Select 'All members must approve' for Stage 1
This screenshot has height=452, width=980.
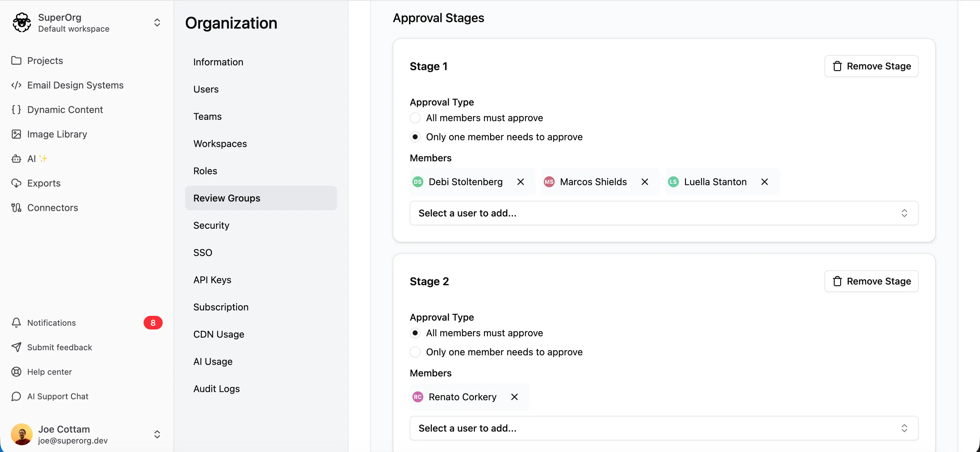[415, 117]
